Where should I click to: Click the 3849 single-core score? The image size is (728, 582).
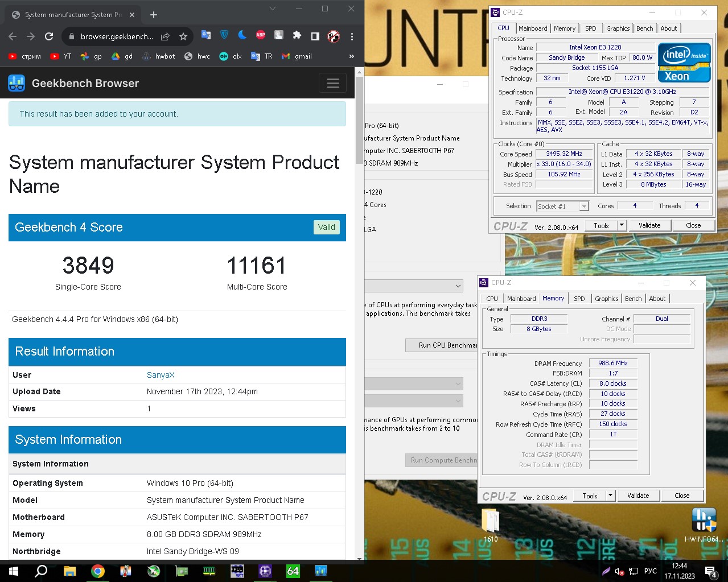(88, 266)
